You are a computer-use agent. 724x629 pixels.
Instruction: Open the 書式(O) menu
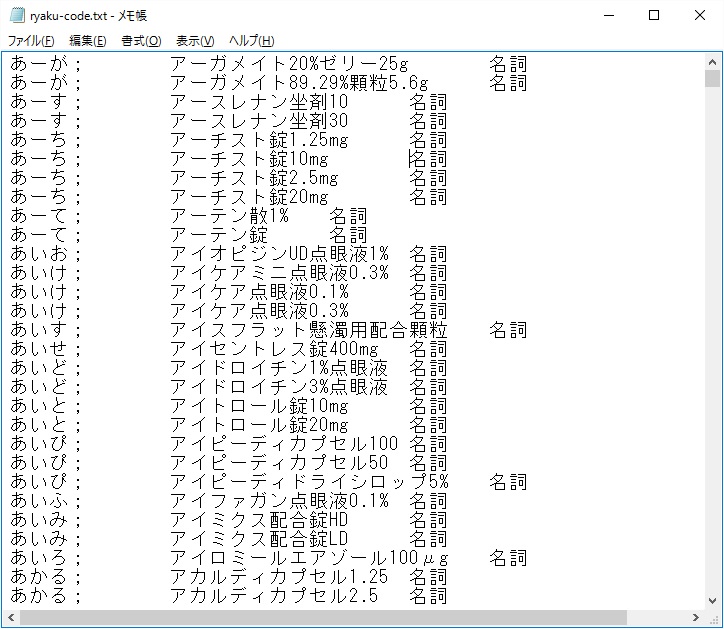(141, 41)
